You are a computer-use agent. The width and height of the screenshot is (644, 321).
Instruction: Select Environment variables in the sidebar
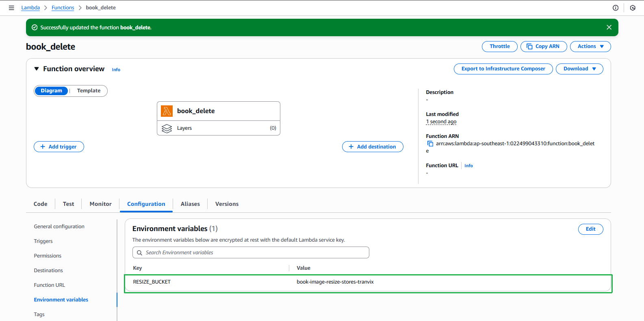pos(61,300)
